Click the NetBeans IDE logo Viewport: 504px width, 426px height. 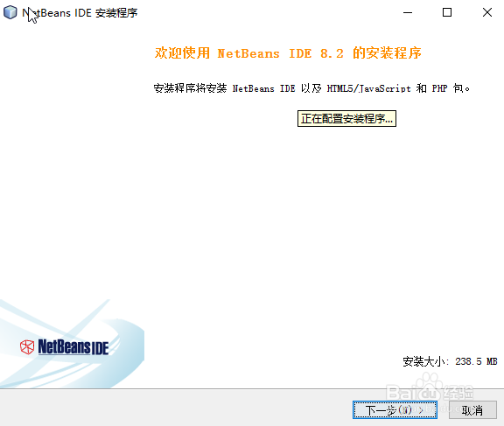[64, 347]
